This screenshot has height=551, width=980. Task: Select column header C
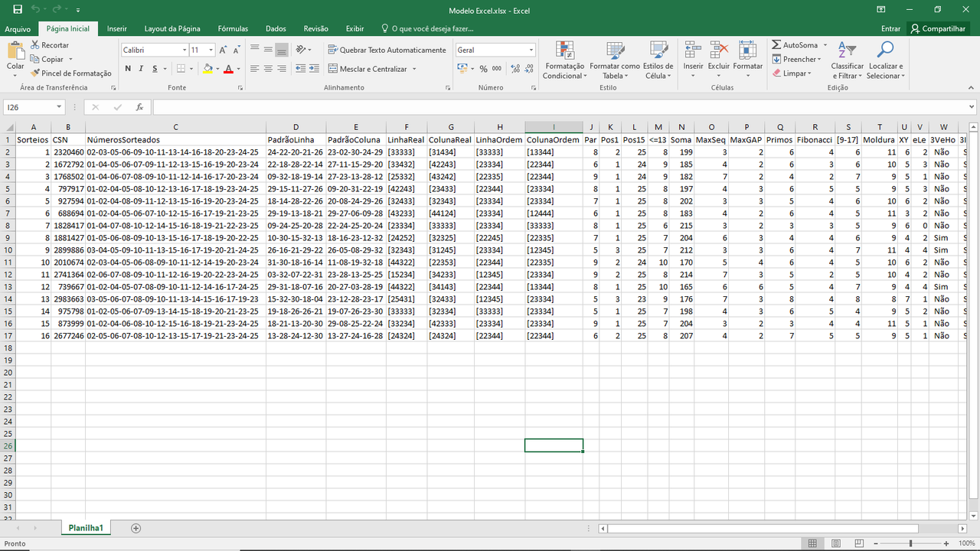pyautogui.click(x=175, y=127)
